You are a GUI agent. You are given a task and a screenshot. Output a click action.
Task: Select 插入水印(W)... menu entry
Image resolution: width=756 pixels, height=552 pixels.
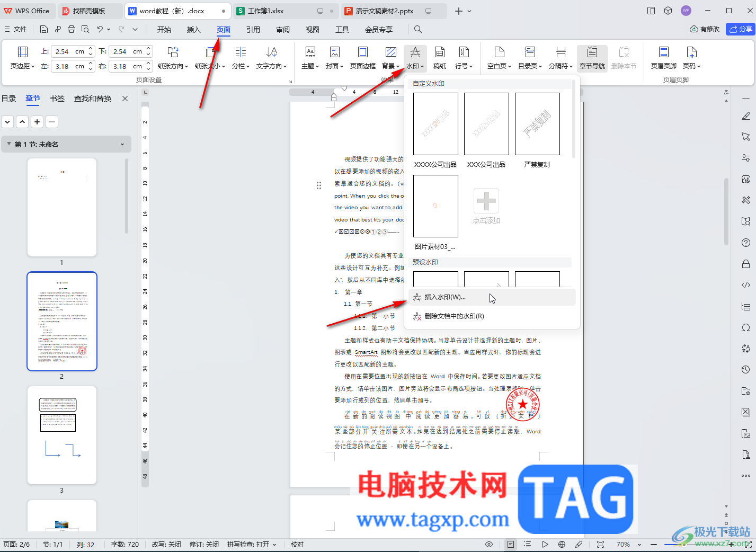tap(492, 297)
